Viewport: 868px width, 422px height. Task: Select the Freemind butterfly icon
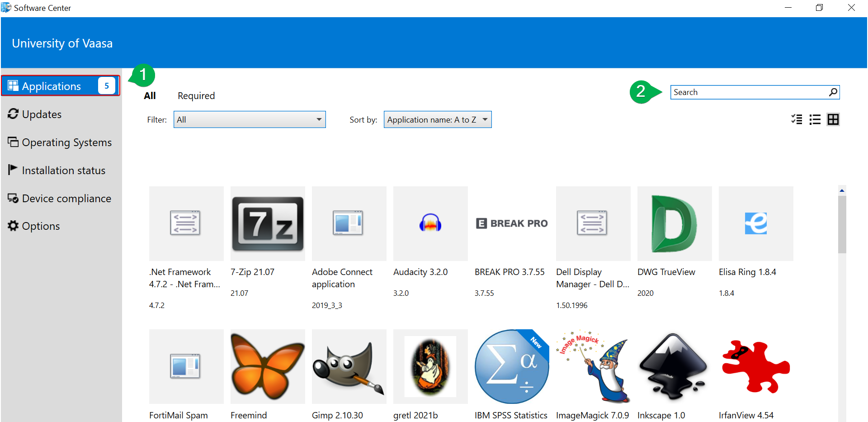click(268, 366)
